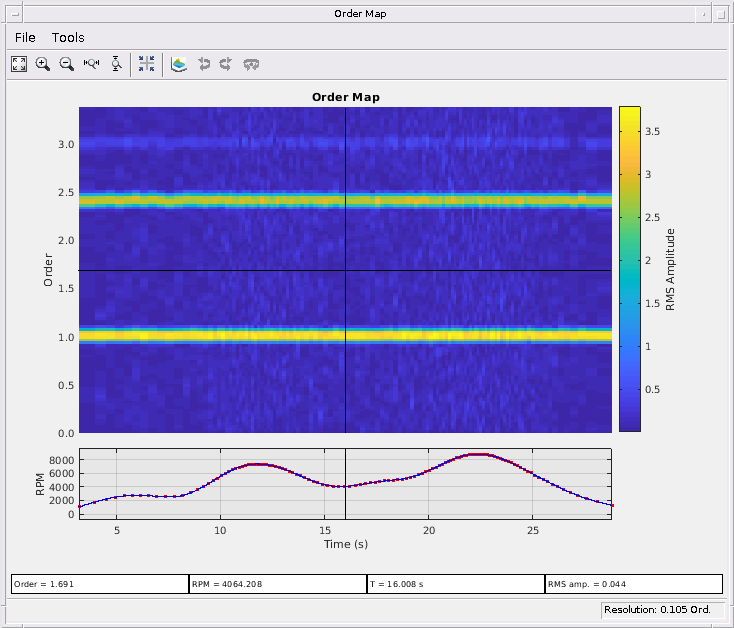The height and width of the screenshot is (628, 734).
Task: Click rotate clockwise icon in toolbar
Action: click(227, 64)
